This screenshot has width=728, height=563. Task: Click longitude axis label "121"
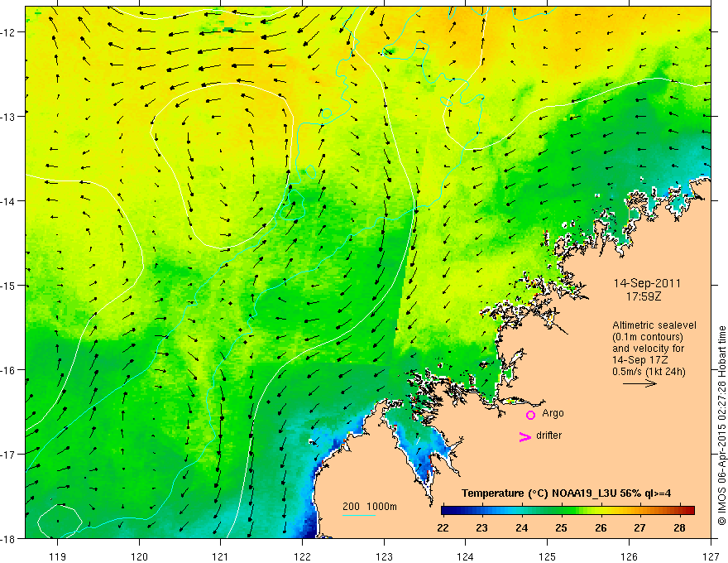[x=221, y=556]
